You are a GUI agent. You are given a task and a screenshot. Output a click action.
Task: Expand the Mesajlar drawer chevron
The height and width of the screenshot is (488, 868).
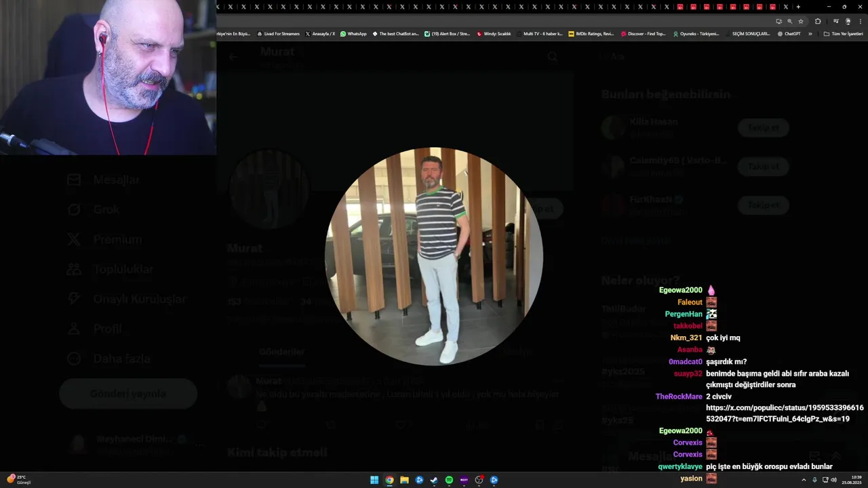(836, 456)
